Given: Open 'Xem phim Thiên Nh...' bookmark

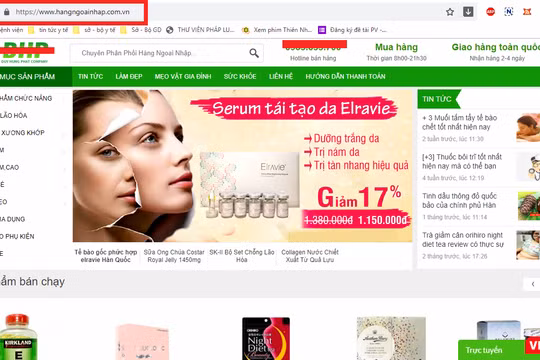Looking at the screenshot, I should click(x=277, y=30).
